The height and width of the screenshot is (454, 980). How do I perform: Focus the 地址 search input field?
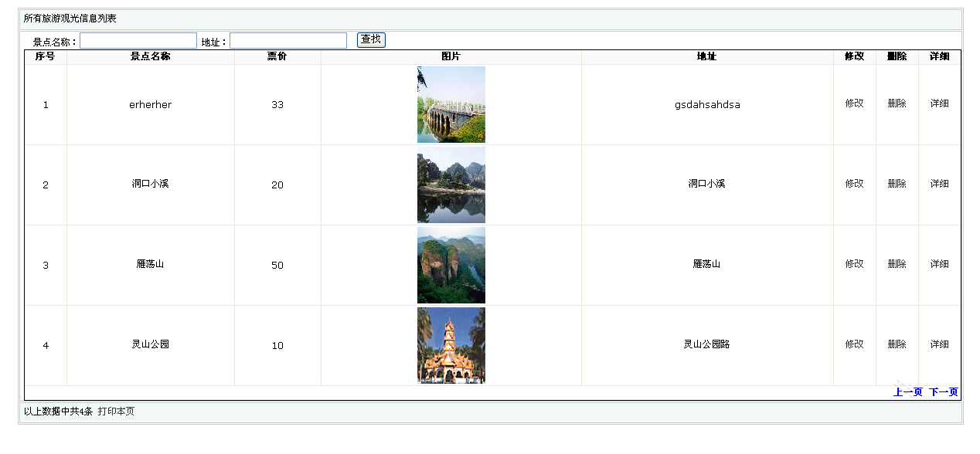tap(288, 41)
